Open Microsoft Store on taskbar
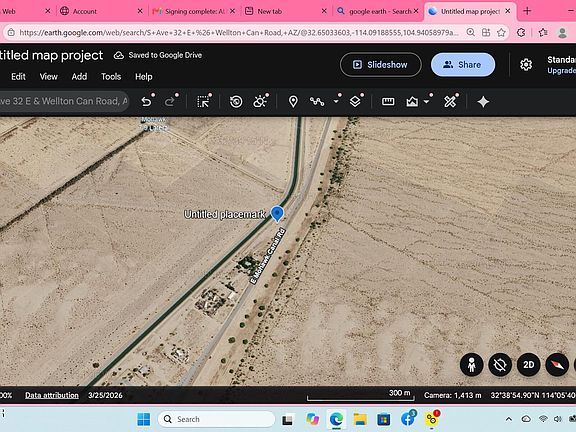This screenshot has height=432, width=576. point(384,419)
